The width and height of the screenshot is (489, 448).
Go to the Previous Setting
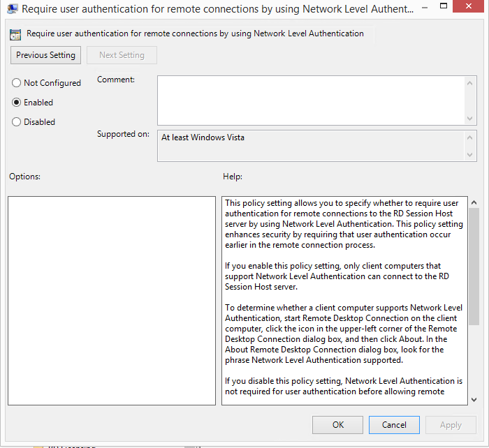tap(46, 55)
